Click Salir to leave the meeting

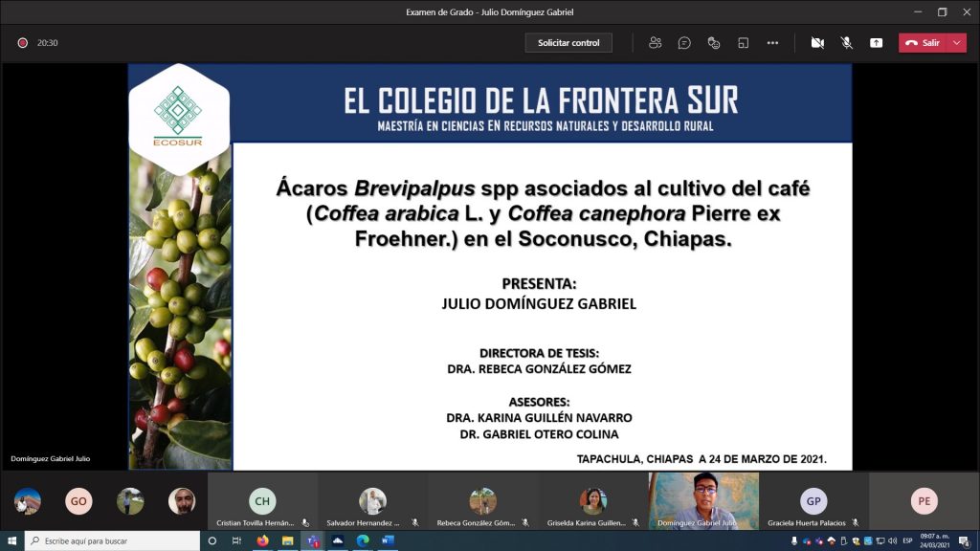924,42
